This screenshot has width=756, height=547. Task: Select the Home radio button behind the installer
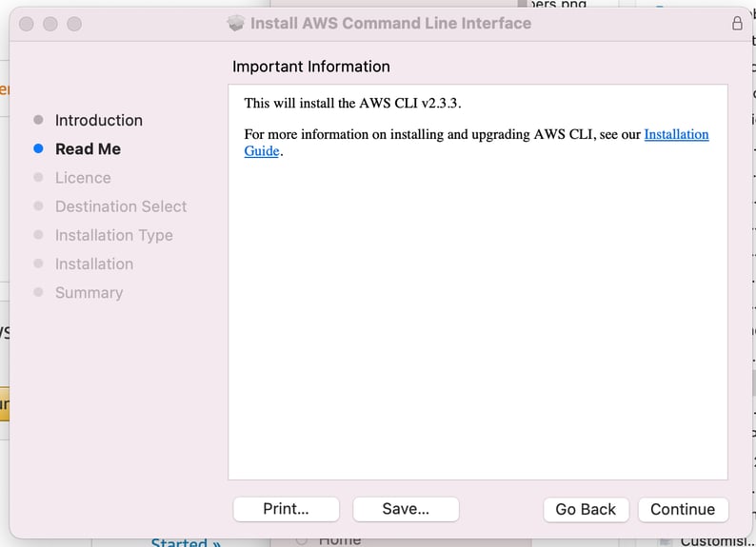(x=302, y=540)
